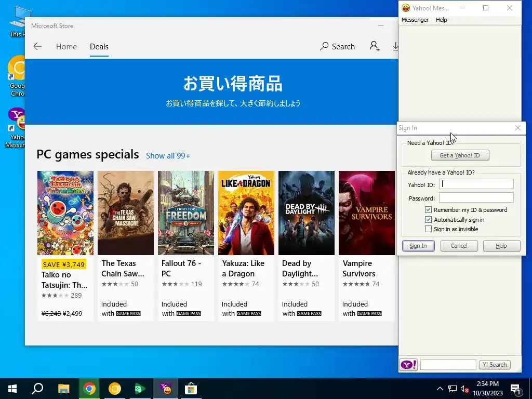Screen dimensions: 532x399
Task: Minimize the Yahoo Messenger window
Action: [x=462, y=8]
